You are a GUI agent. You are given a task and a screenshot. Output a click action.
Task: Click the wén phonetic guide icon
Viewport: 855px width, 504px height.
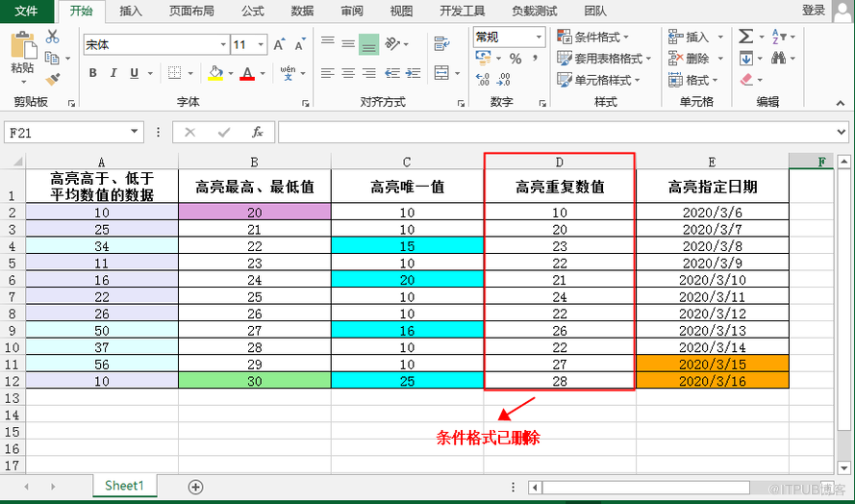point(288,72)
